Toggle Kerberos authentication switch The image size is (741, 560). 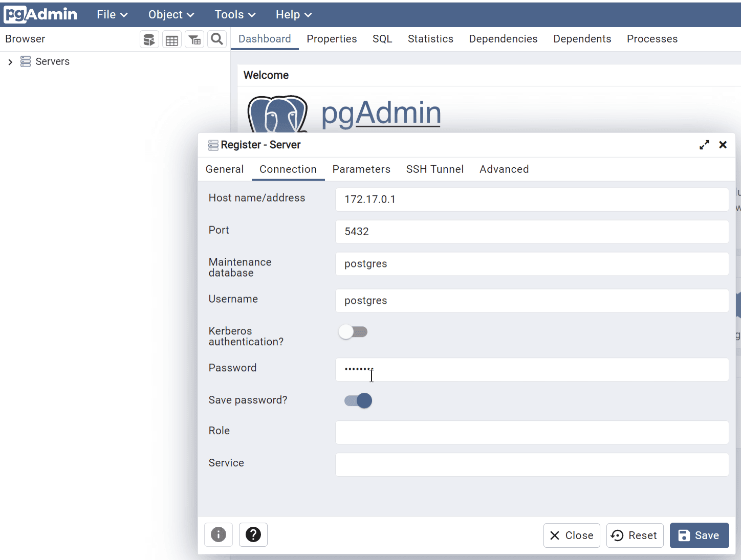[x=353, y=332]
